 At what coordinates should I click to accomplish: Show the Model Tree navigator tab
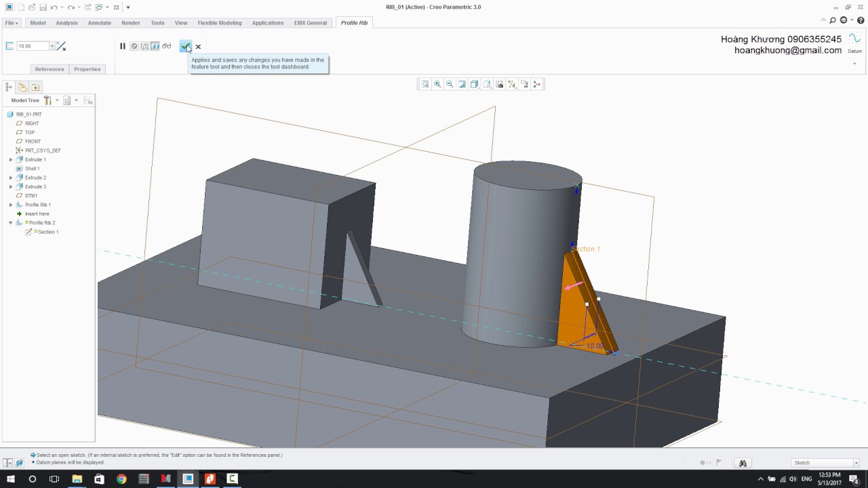(x=9, y=87)
